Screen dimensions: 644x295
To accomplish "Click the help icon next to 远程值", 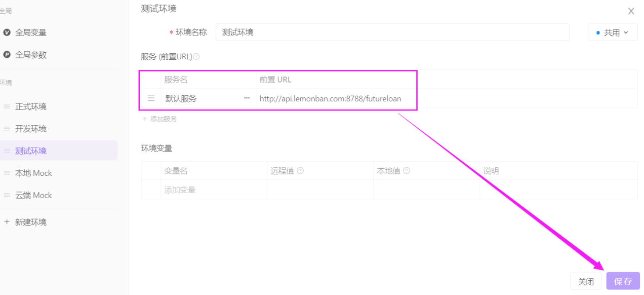I will pyautogui.click(x=301, y=170).
